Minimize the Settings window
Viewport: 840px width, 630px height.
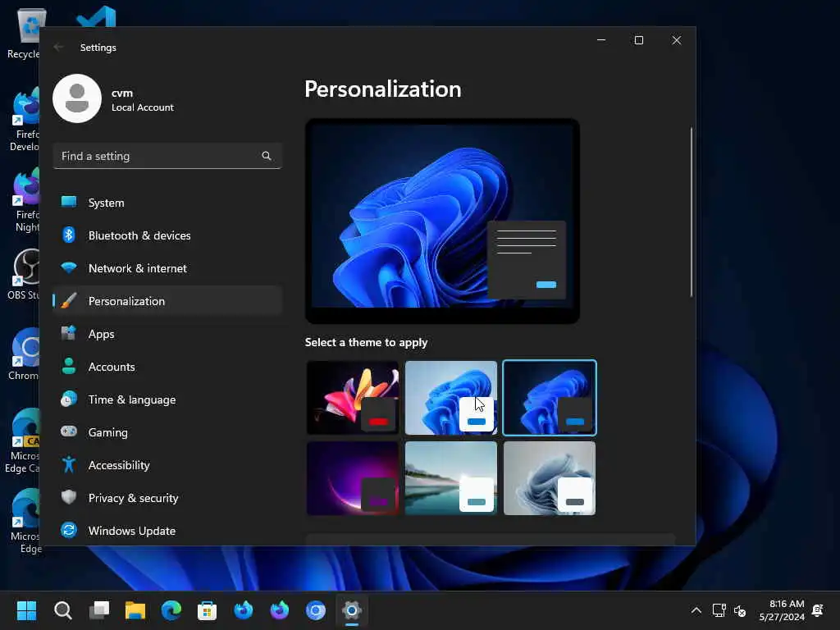tap(601, 40)
